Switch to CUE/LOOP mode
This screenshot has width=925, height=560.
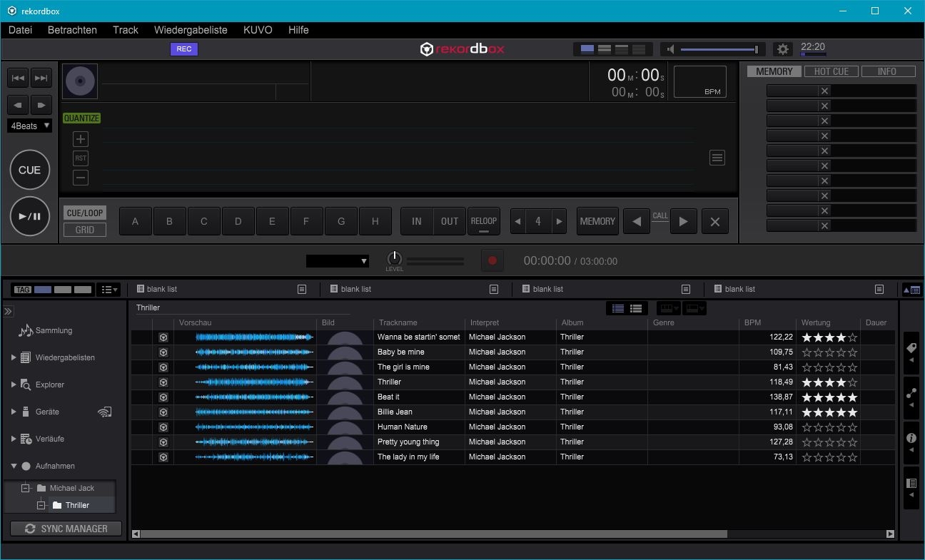pyautogui.click(x=85, y=213)
